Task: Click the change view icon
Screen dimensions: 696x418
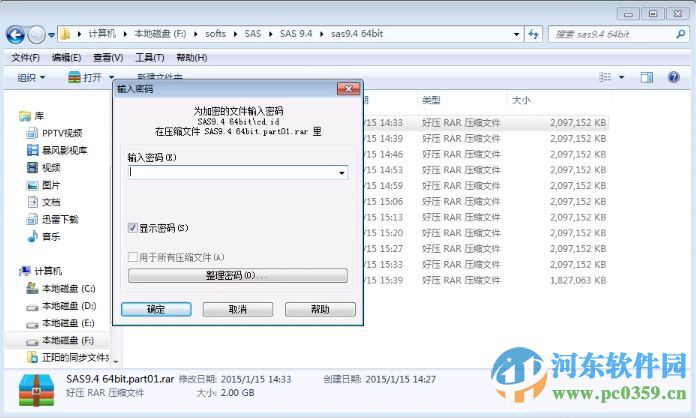Action: click(605, 77)
